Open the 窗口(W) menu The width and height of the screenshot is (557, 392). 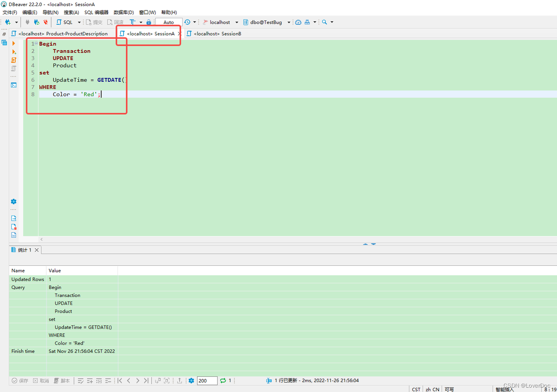(x=148, y=12)
